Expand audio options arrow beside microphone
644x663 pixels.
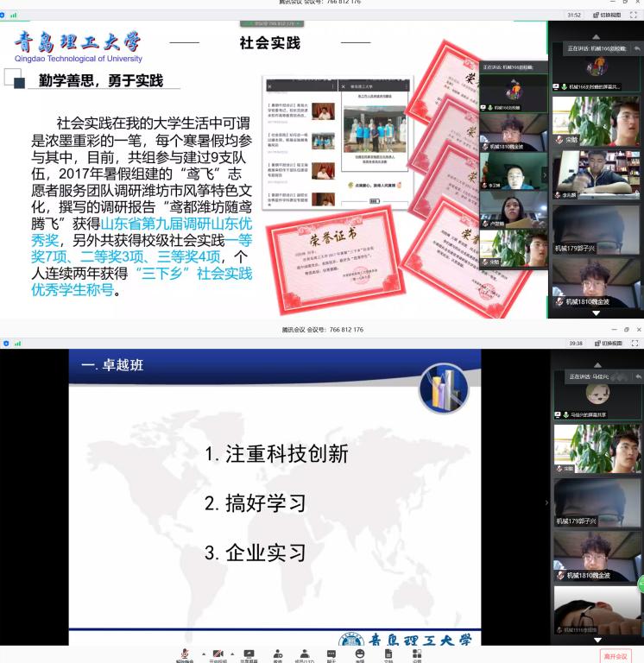coord(204,653)
